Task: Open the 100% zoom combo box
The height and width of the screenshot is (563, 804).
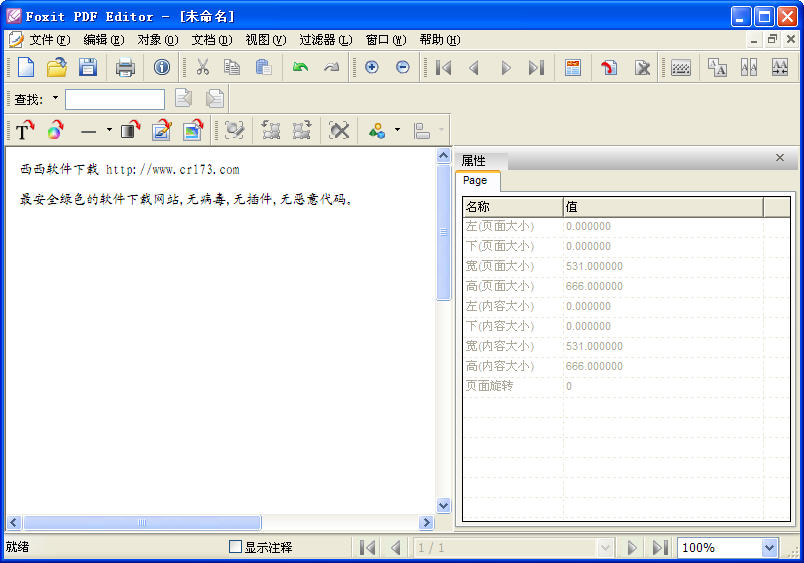Action: pos(728,548)
